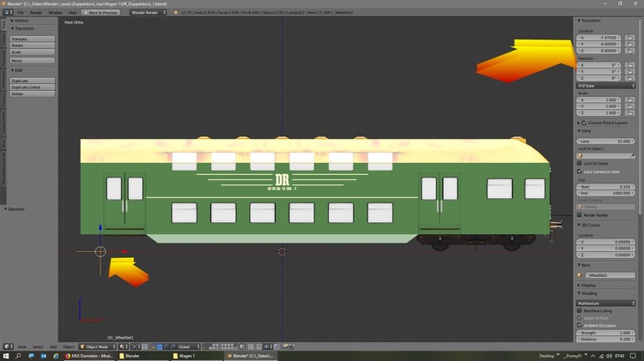Open the Help menu
644x361 pixels.
point(72,13)
